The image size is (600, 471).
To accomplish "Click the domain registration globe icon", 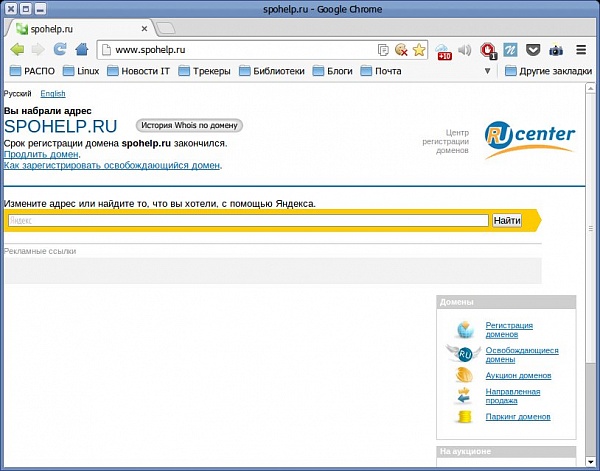I will [x=465, y=329].
